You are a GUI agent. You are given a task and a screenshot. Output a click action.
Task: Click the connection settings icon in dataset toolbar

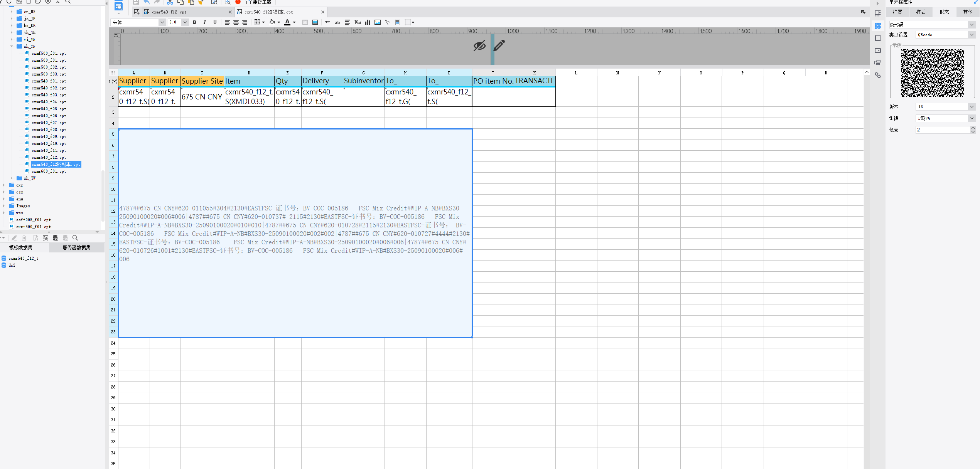coord(46,238)
